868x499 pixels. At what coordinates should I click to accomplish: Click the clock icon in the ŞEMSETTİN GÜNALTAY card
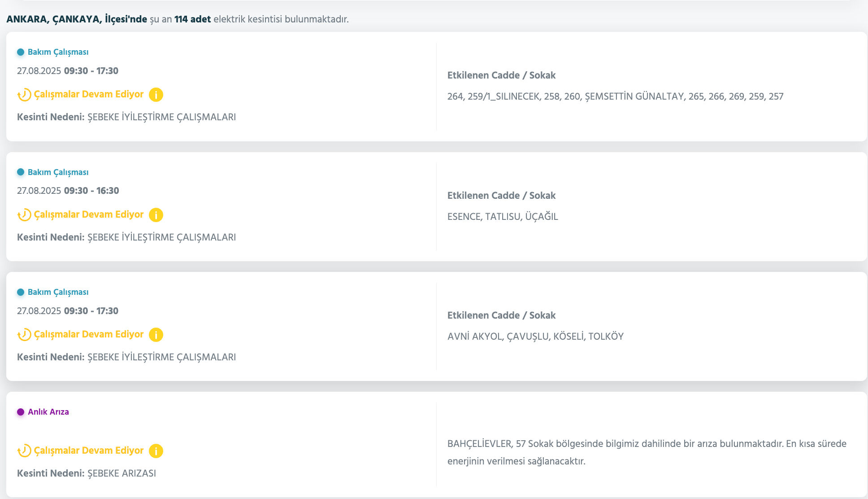click(24, 95)
